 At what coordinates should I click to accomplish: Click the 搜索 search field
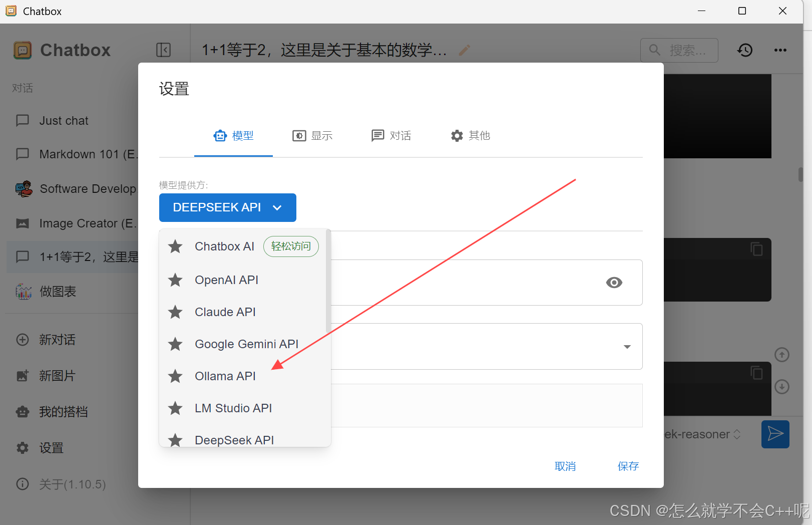(x=679, y=50)
